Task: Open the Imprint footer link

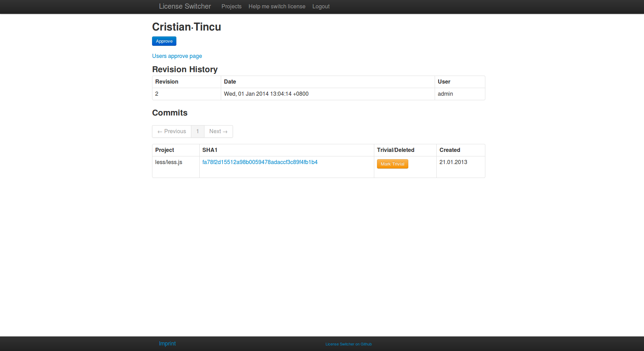Action: pos(167,343)
